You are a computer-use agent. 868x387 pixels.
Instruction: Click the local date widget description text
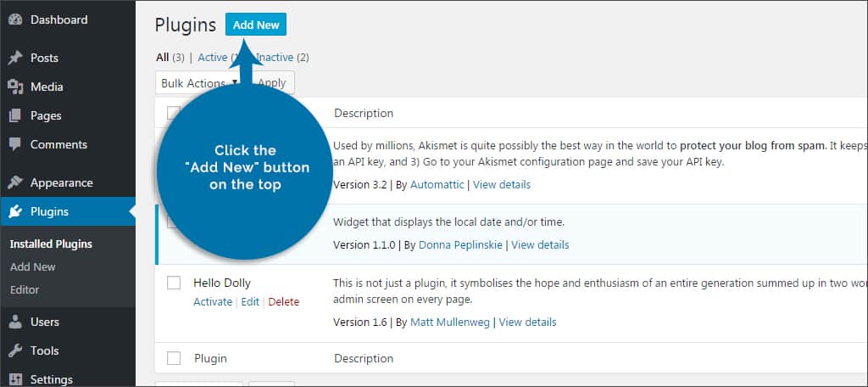pos(449,223)
